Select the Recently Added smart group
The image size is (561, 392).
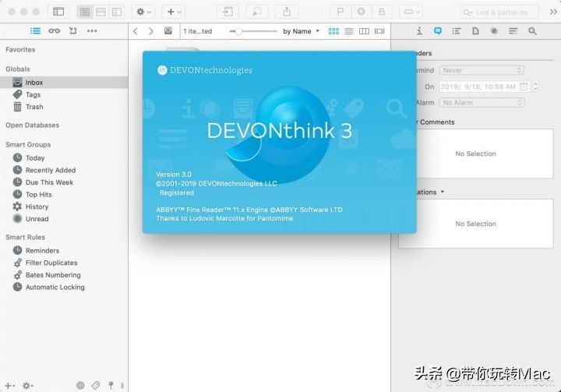click(x=51, y=170)
